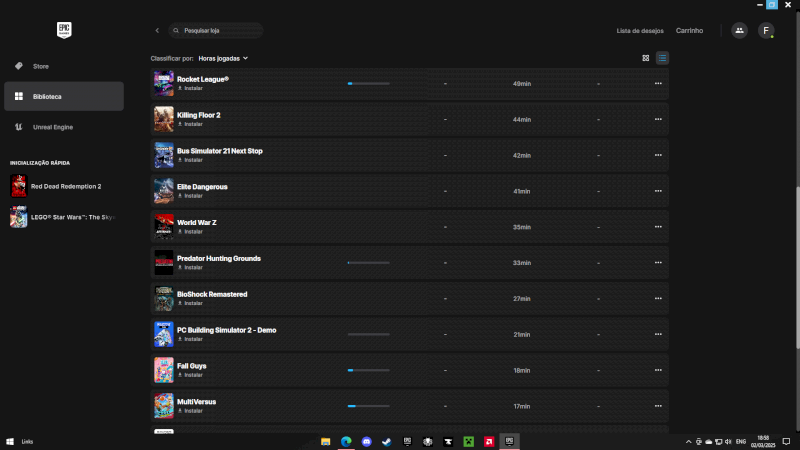Click the Pesquisar loja search field
The image size is (800, 450).
pyautogui.click(x=215, y=31)
